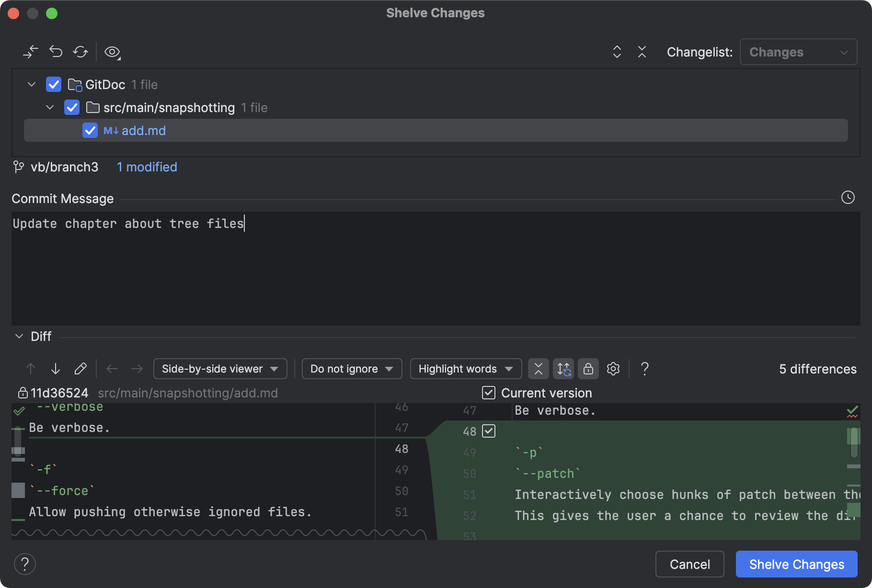This screenshot has height=588, width=872.
Task: Click the Shelve Changes button
Action: click(796, 564)
